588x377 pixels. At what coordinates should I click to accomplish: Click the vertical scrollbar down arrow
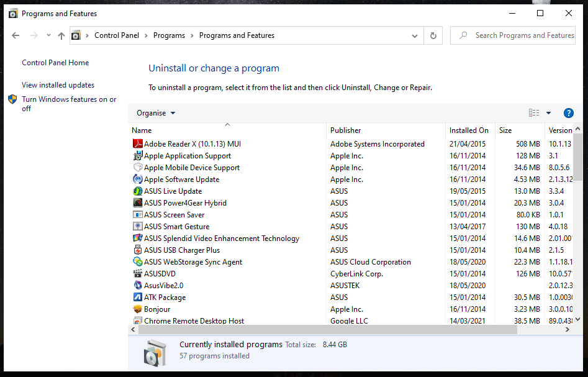pos(577,319)
